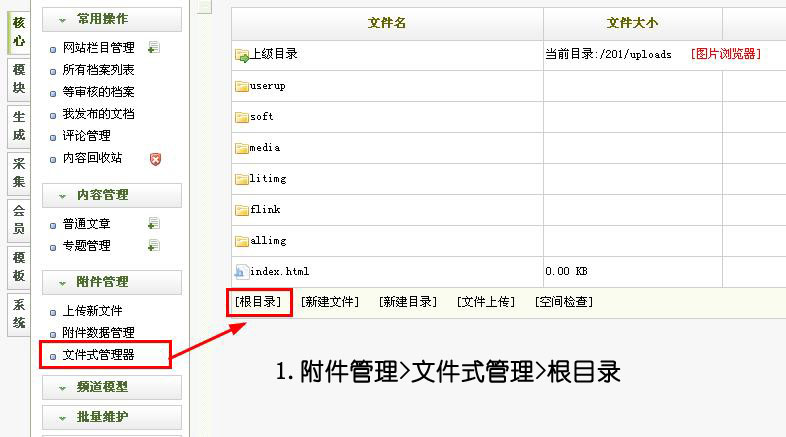Click the [新建目录] link
The width and height of the screenshot is (786, 437).
[x=407, y=301]
